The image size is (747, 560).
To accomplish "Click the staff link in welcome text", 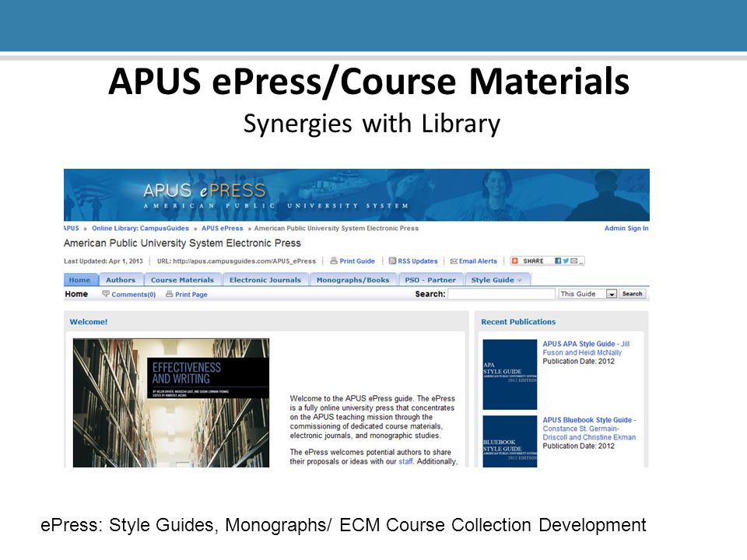I will pos(405,461).
